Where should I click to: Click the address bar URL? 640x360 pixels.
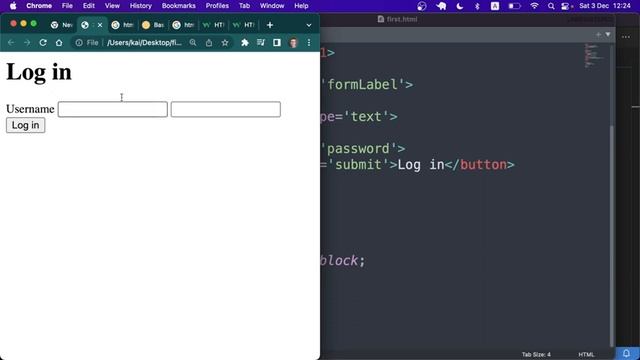[144, 42]
